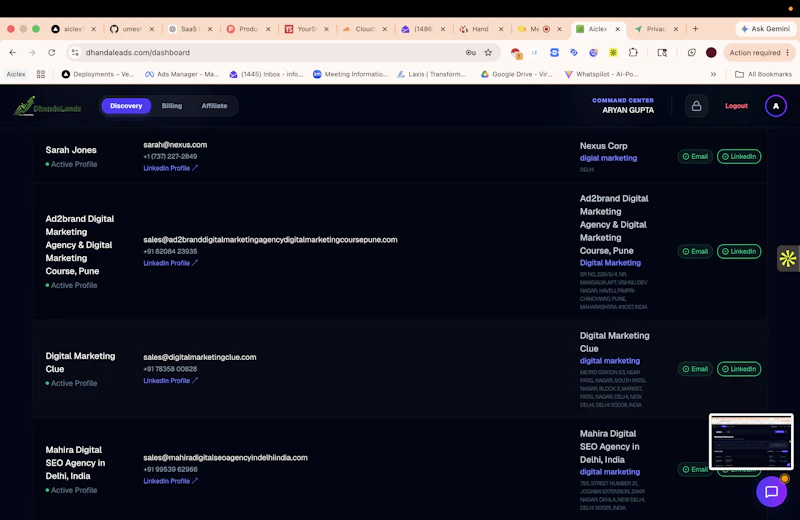Open the Chrome profile avatar

711,53
